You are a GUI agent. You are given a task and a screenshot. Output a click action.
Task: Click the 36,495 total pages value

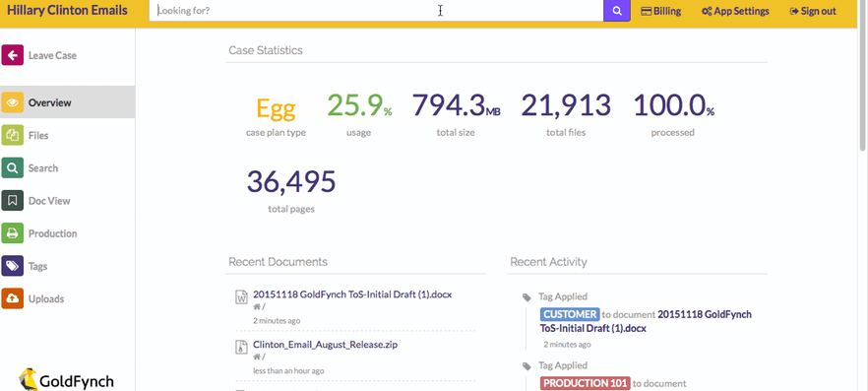click(291, 181)
